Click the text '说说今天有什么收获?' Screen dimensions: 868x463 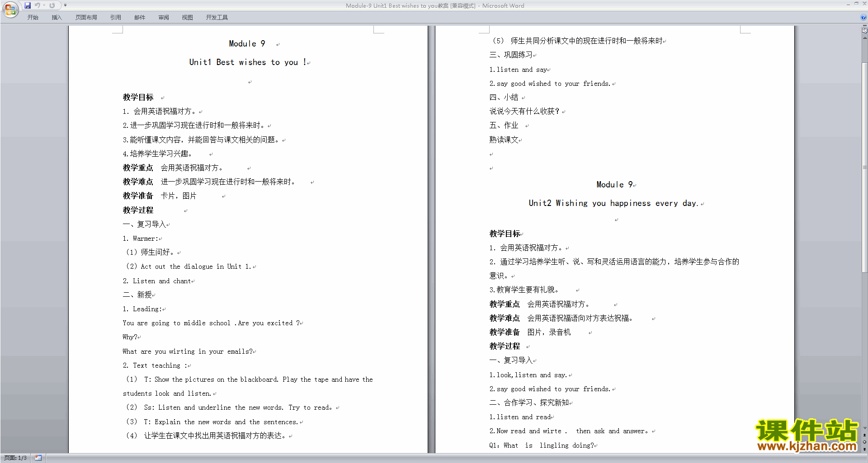(525, 111)
